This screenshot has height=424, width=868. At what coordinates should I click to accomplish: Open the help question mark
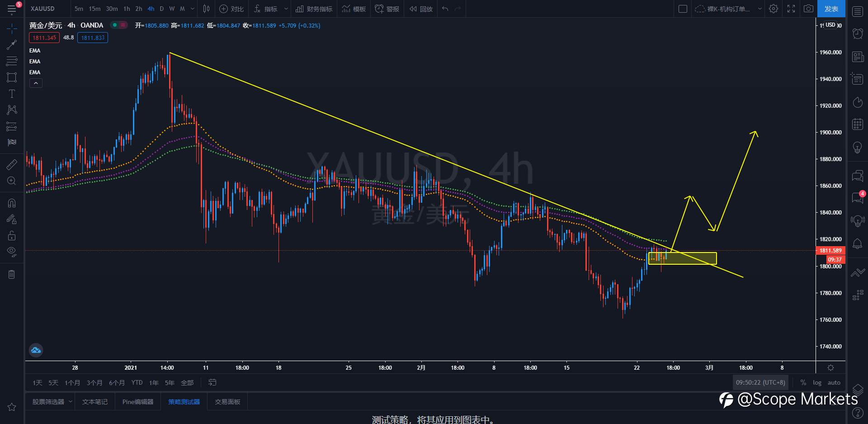click(858, 413)
